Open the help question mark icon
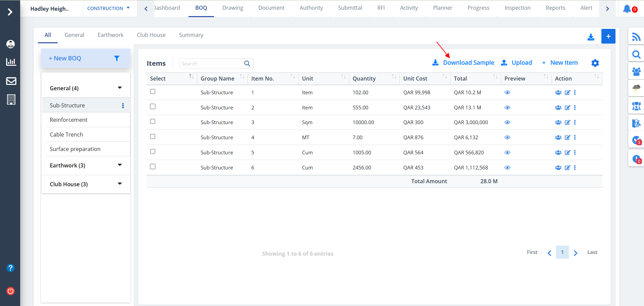This screenshot has height=306, width=644. coord(11,268)
